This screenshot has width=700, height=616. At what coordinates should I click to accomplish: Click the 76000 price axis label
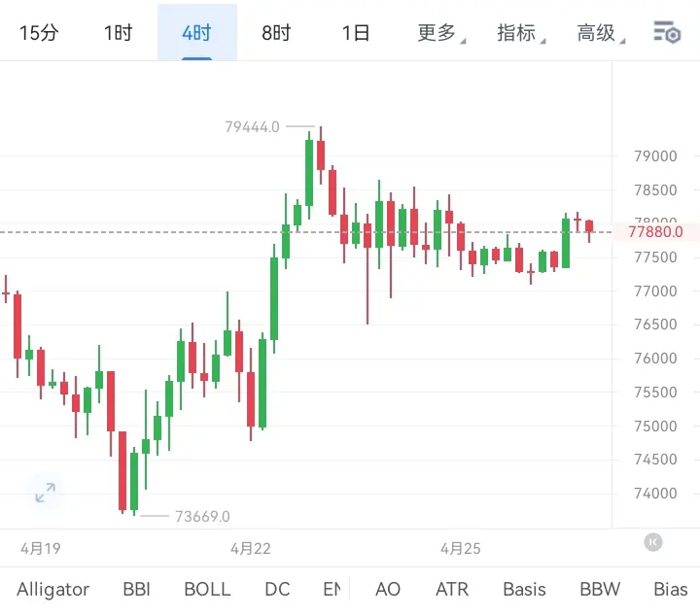tap(655, 359)
